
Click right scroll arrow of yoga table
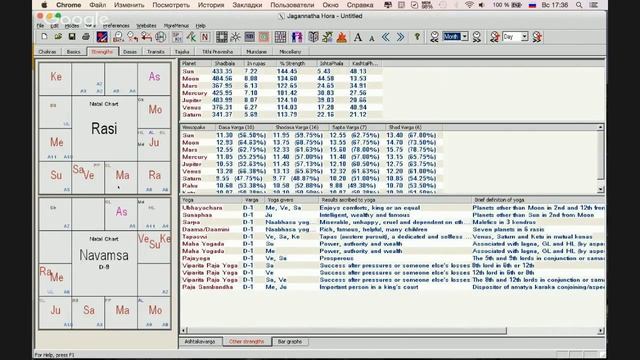click(600, 331)
